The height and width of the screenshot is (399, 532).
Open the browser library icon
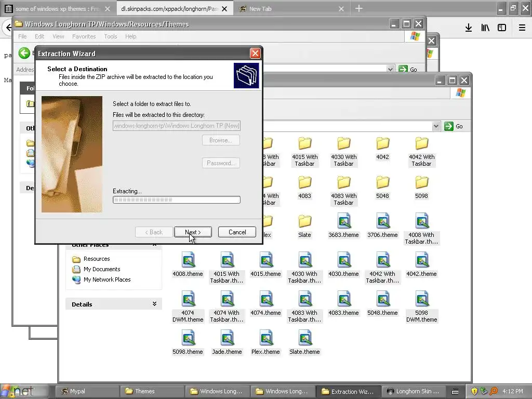tap(485, 28)
